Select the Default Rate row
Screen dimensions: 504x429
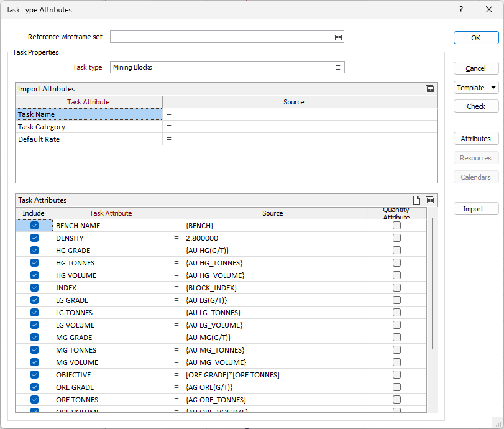coord(89,139)
